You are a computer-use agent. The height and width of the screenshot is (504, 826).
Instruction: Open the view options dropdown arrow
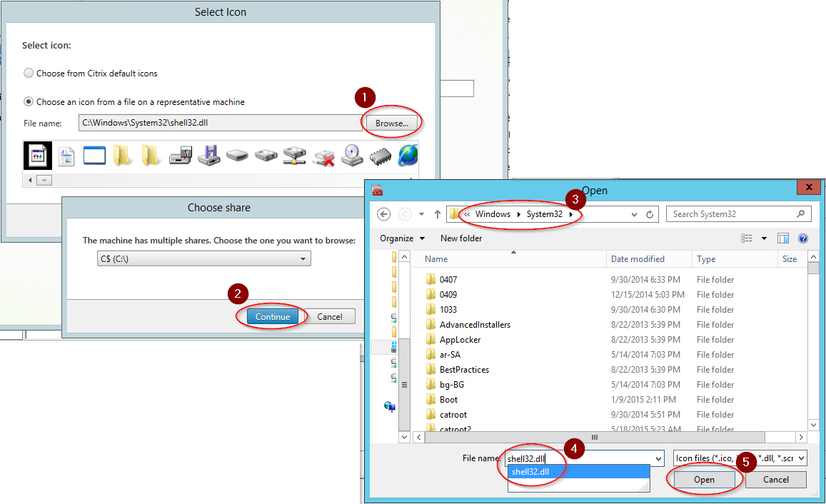click(764, 238)
